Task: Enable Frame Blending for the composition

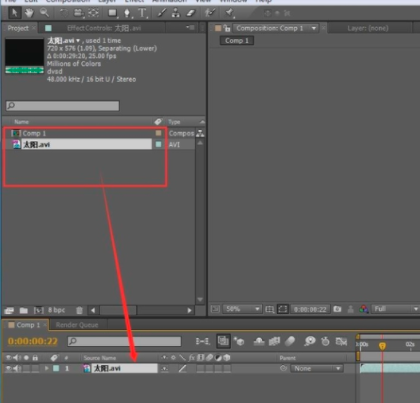Action: point(274,341)
